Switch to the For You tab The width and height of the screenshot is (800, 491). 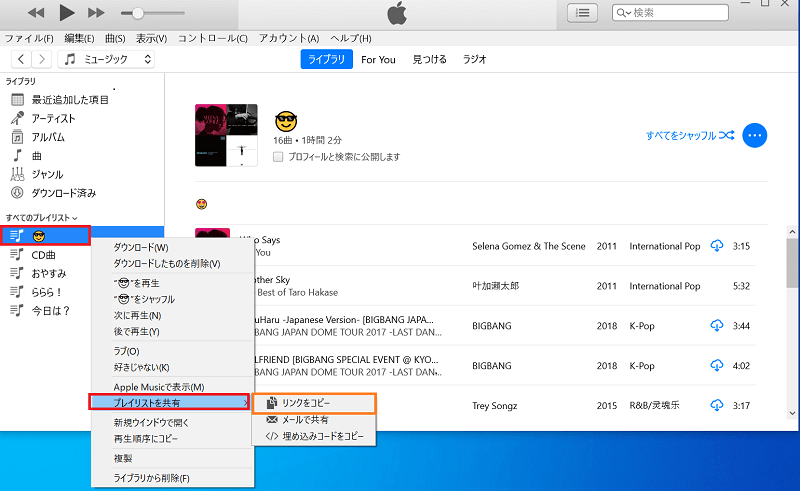point(378,60)
